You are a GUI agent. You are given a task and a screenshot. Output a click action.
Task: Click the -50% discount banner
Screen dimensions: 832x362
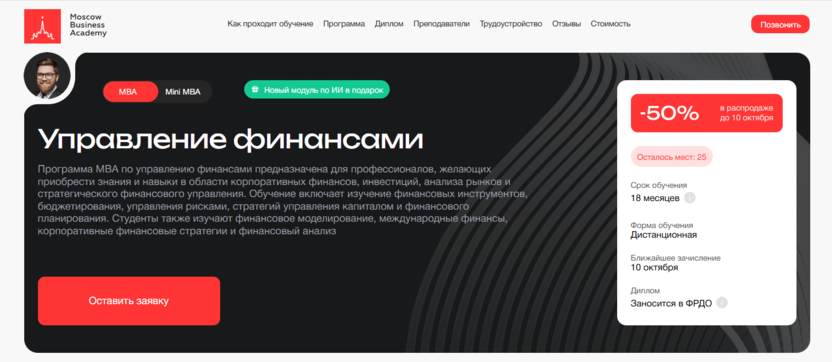pyautogui.click(x=706, y=113)
